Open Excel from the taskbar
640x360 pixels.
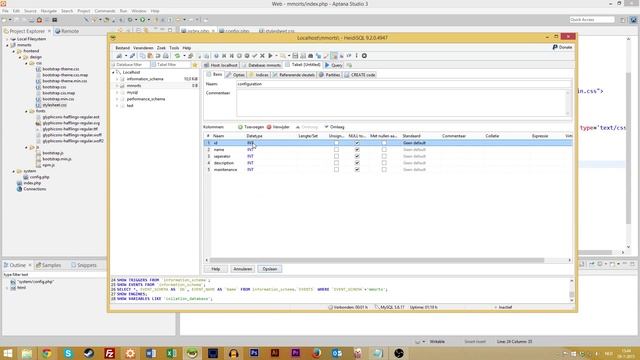171,353
